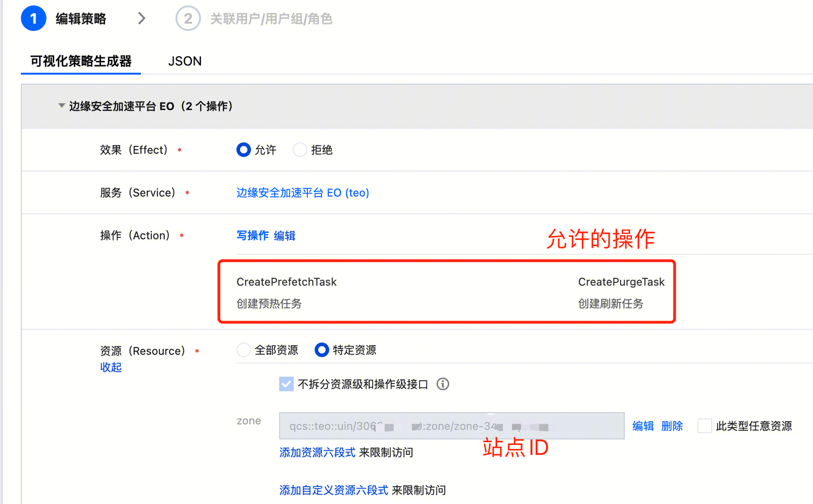Click 写操作 action link
The width and height of the screenshot is (813, 504).
point(253,236)
